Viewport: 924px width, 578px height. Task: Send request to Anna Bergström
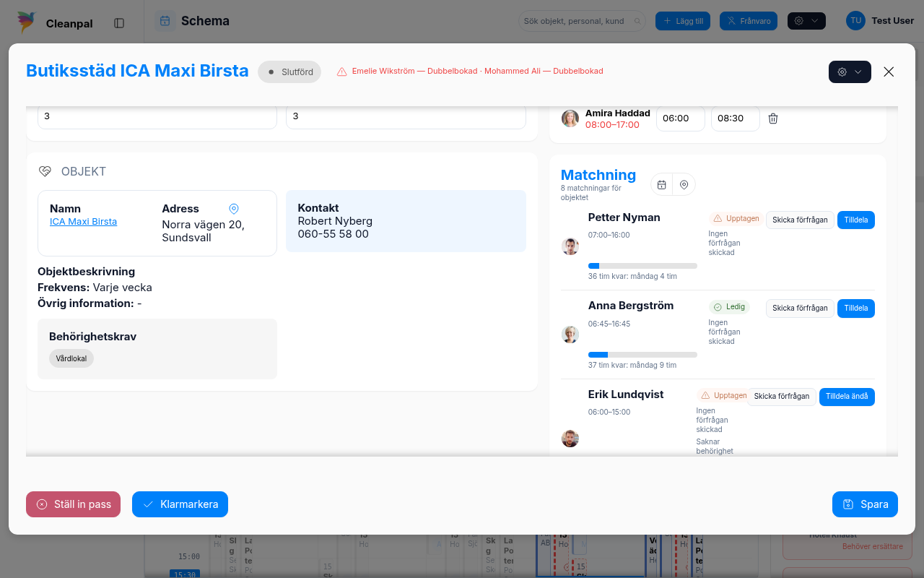point(800,309)
